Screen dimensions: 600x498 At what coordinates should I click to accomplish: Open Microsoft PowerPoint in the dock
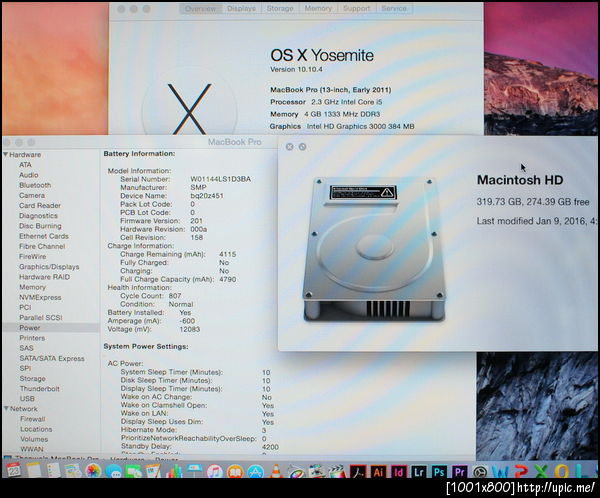coord(522,471)
